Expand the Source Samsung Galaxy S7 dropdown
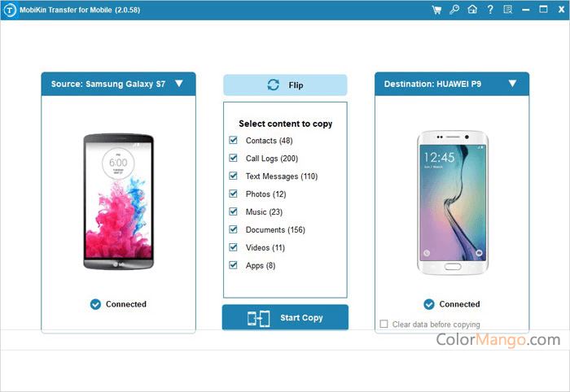 coord(179,84)
